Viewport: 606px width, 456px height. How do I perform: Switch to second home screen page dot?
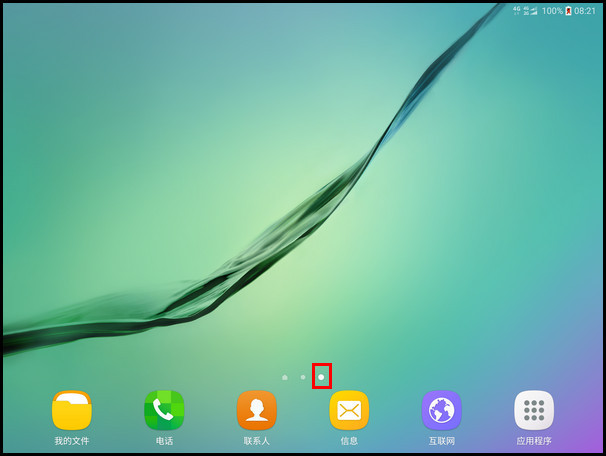pyautogui.click(x=303, y=377)
